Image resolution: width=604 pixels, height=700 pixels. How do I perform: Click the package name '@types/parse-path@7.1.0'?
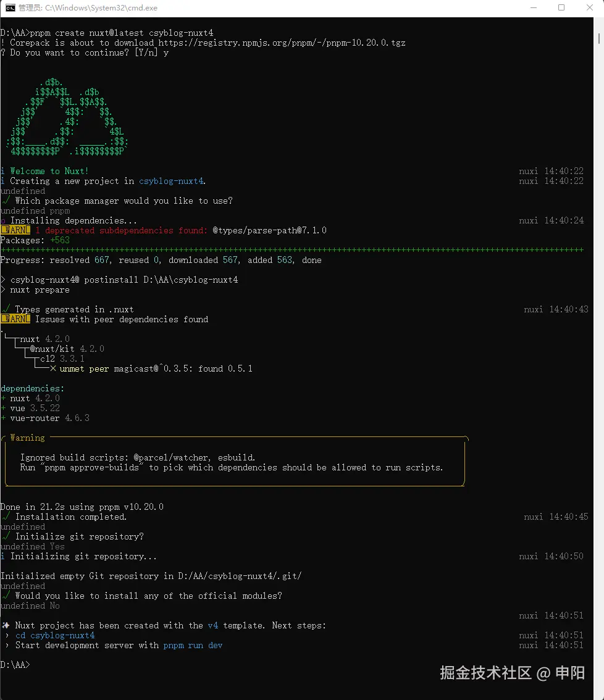coord(269,230)
